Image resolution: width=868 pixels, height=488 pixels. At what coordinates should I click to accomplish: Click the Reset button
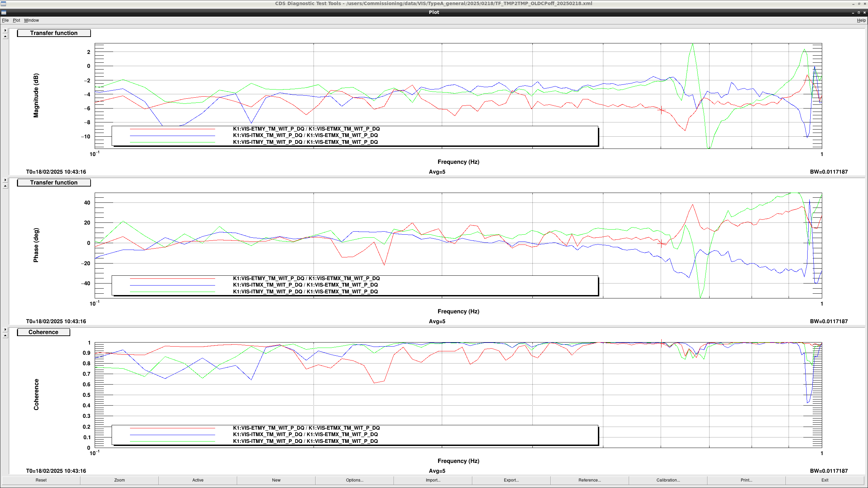(x=41, y=480)
